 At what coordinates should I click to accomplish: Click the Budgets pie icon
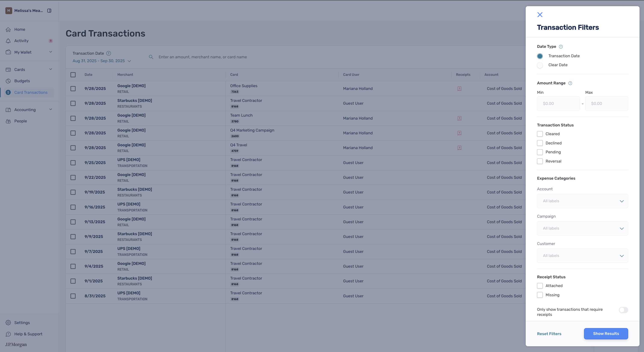click(8, 81)
